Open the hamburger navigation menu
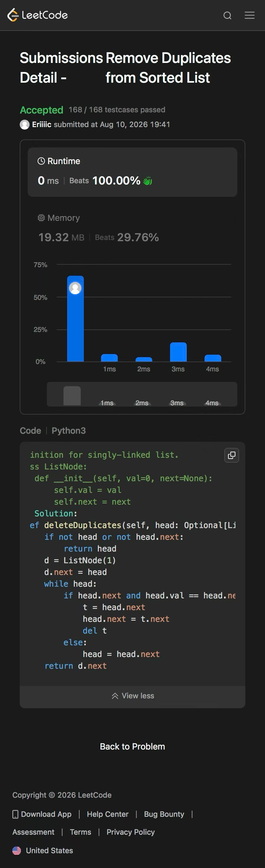 (x=250, y=15)
